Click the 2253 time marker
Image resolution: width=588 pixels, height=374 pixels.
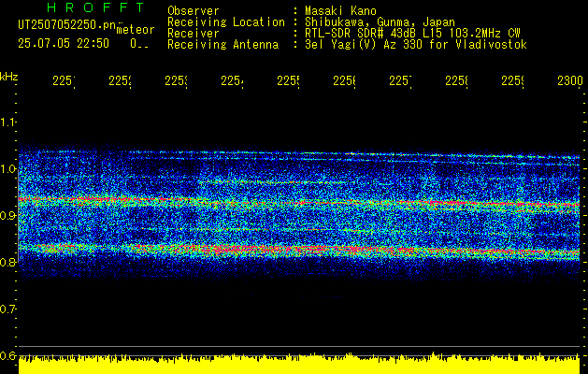point(177,81)
